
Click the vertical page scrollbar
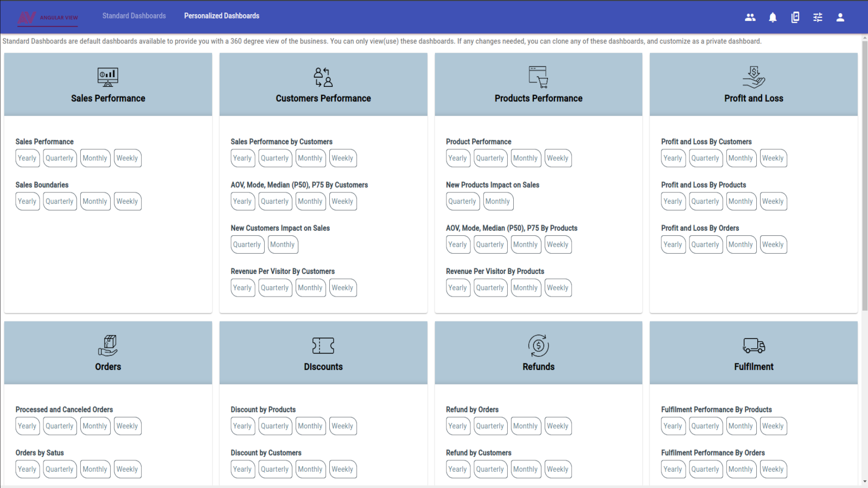[864, 174]
